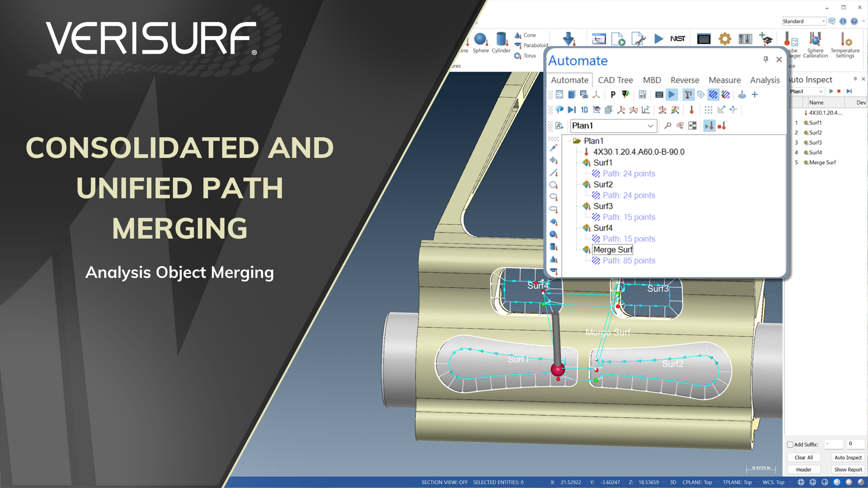The width and height of the screenshot is (868, 488).
Task: Click the add annotation icon left of Plan1
Action: tap(559, 126)
